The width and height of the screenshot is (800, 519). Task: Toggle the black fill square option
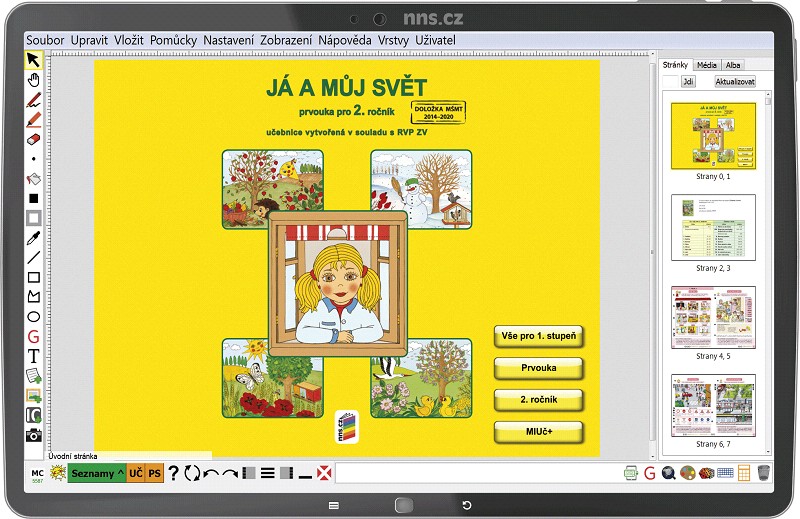tap(33, 199)
